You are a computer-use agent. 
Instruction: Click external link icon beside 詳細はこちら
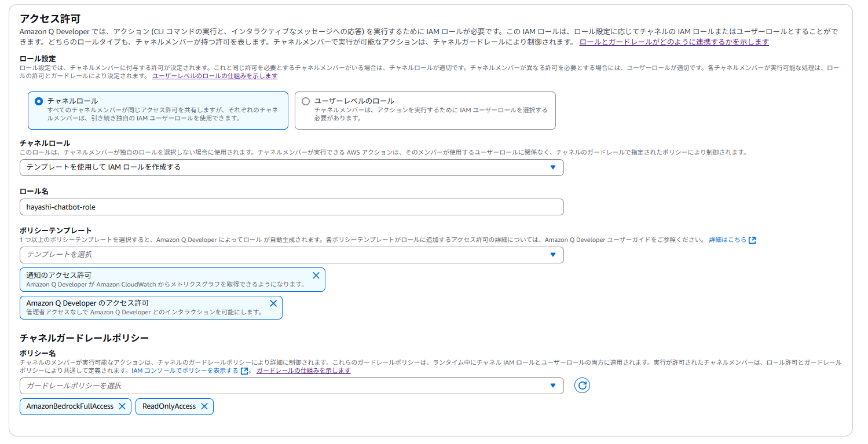[x=752, y=240]
